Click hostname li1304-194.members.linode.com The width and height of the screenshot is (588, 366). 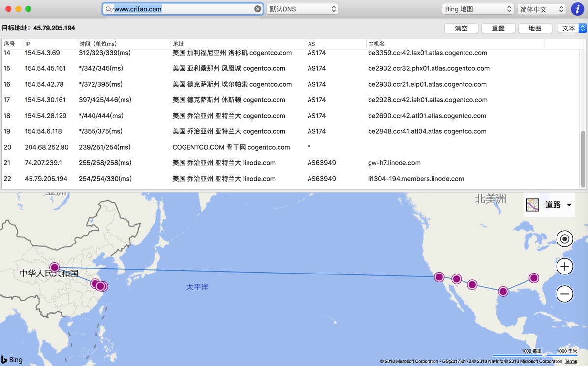[416, 179]
